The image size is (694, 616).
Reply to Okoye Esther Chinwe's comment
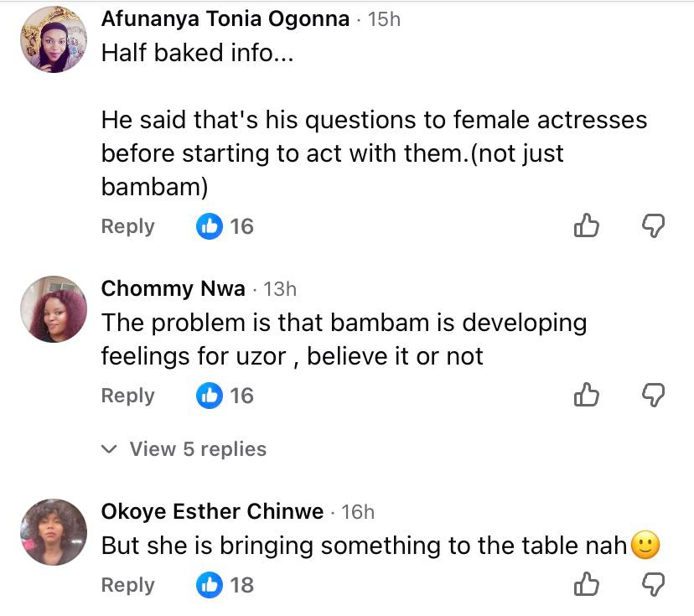127,585
